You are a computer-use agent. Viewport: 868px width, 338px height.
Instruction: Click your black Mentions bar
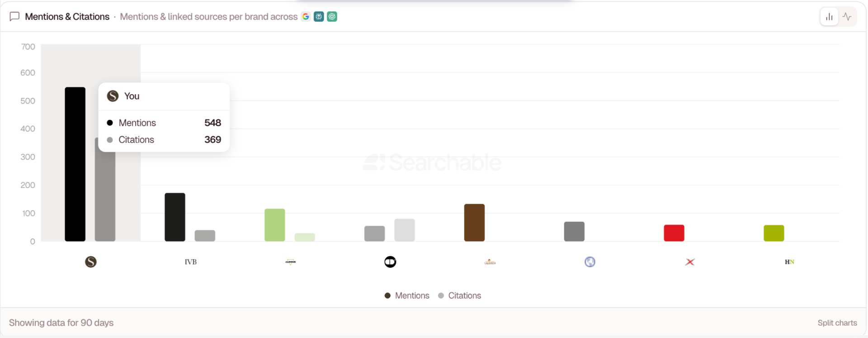[x=75, y=164]
